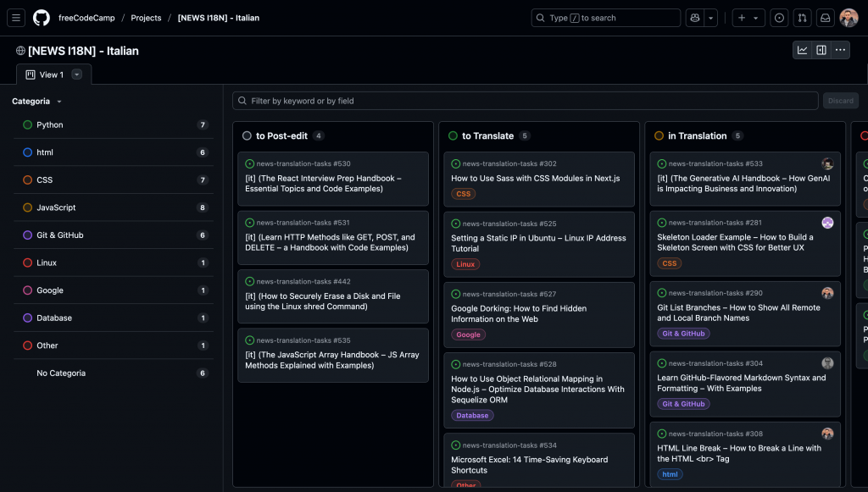Open Pull requests icon in header
The width and height of the screenshot is (868, 492).
[802, 18]
